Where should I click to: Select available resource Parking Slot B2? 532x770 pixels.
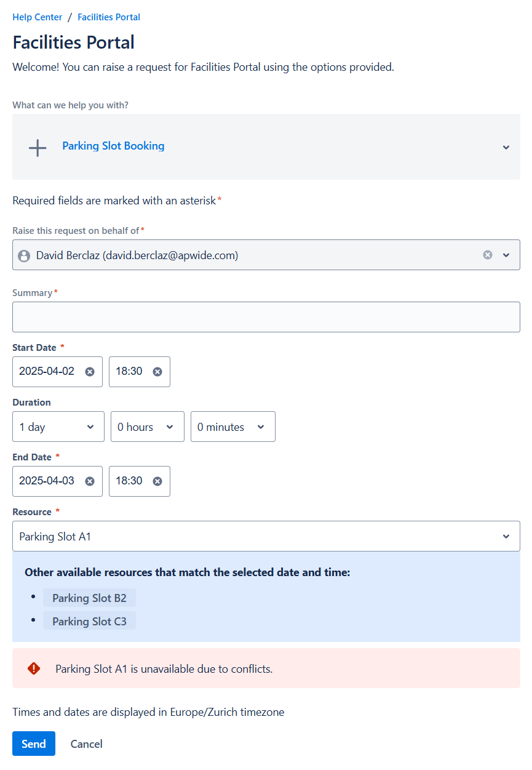click(89, 598)
